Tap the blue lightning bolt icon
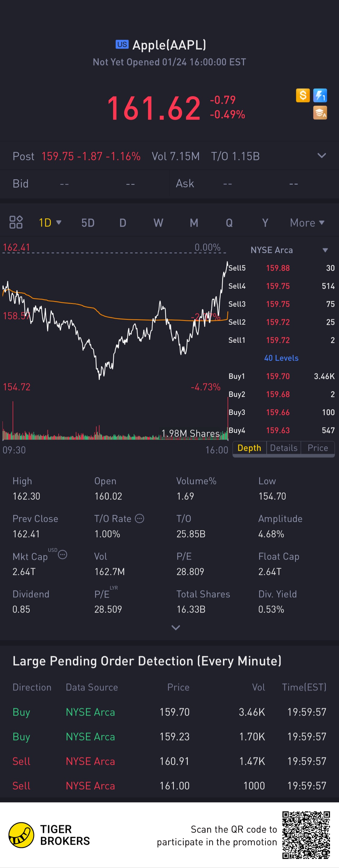The image size is (339, 868). click(x=320, y=95)
